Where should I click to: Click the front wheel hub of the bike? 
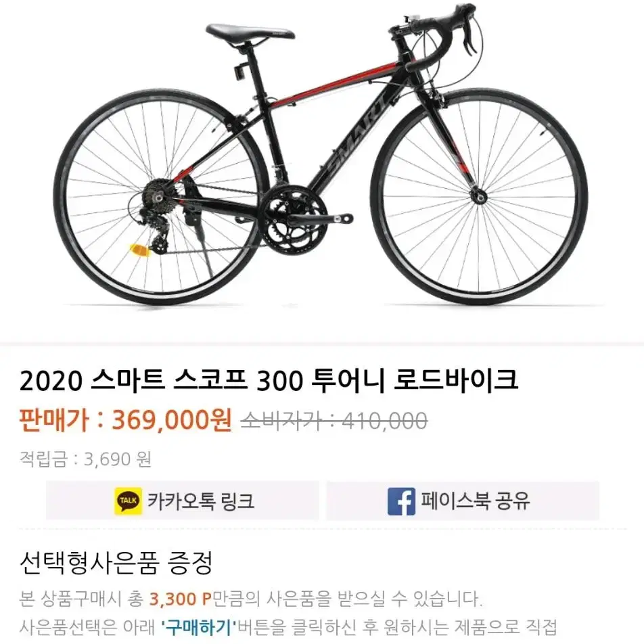click(x=479, y=197)
